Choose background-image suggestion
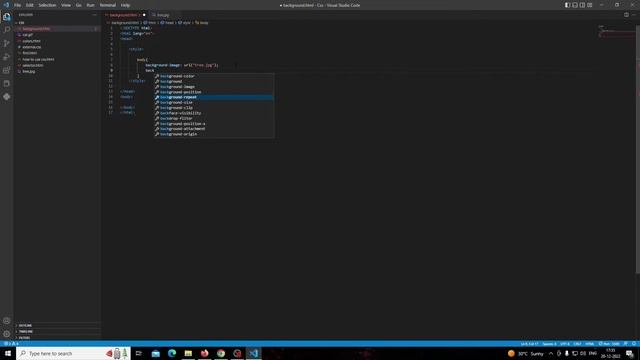 pos(213,87)
